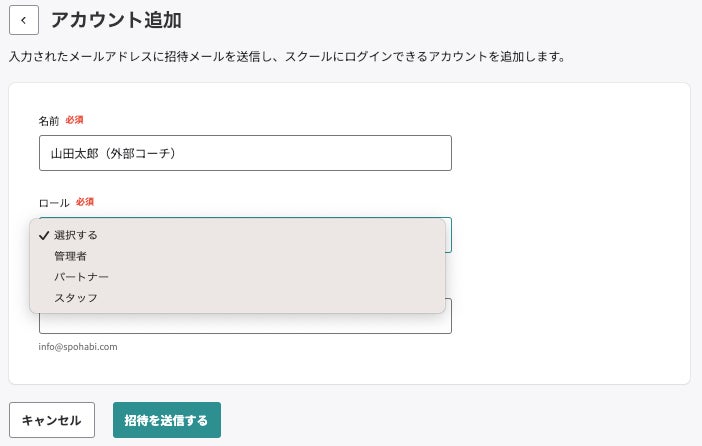Click the 招待を送信する button

pyautogui.click(x=166, y=420)
